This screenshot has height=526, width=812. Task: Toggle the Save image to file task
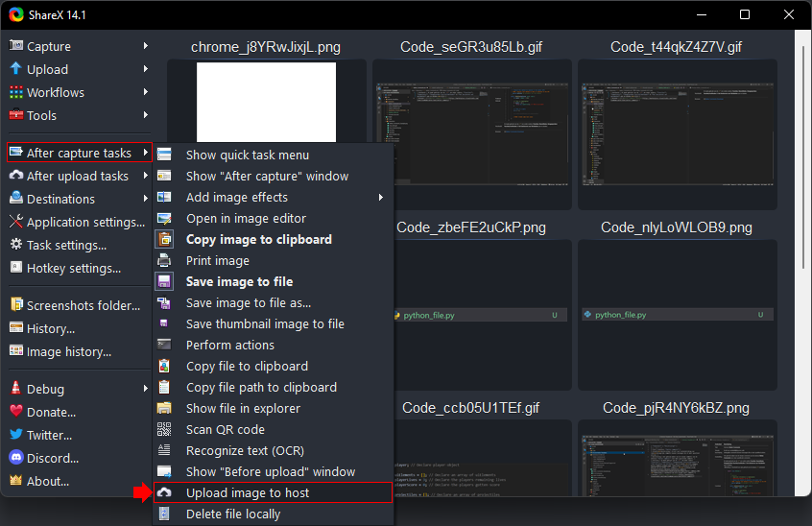coord(239,281)
